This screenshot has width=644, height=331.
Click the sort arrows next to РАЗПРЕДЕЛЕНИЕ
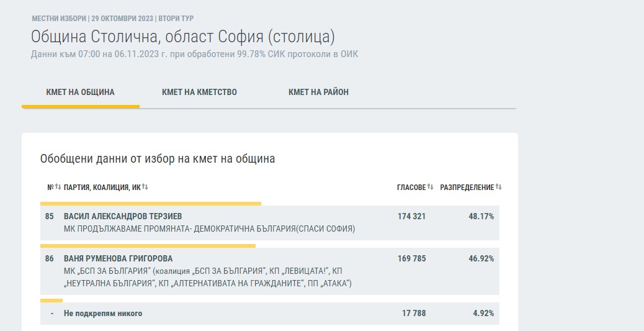click(x=498, y=187)
